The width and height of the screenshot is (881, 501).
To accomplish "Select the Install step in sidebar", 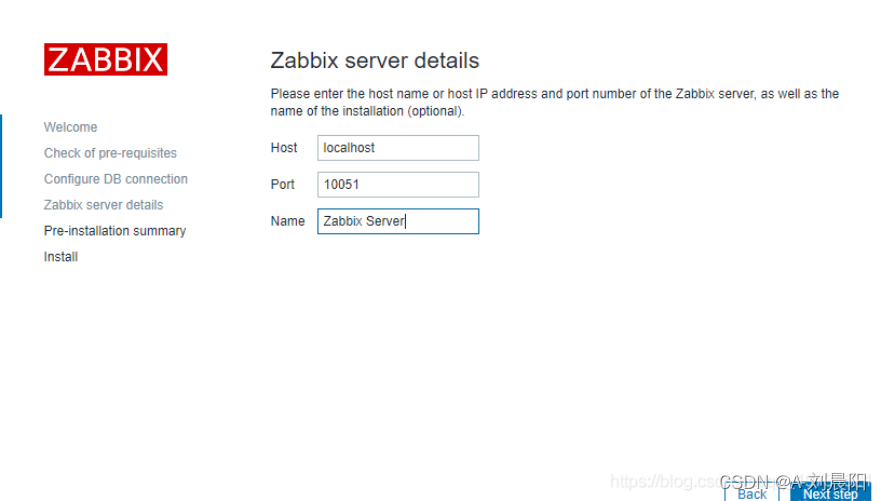I will pyautogui.click(x=61, y=257).
